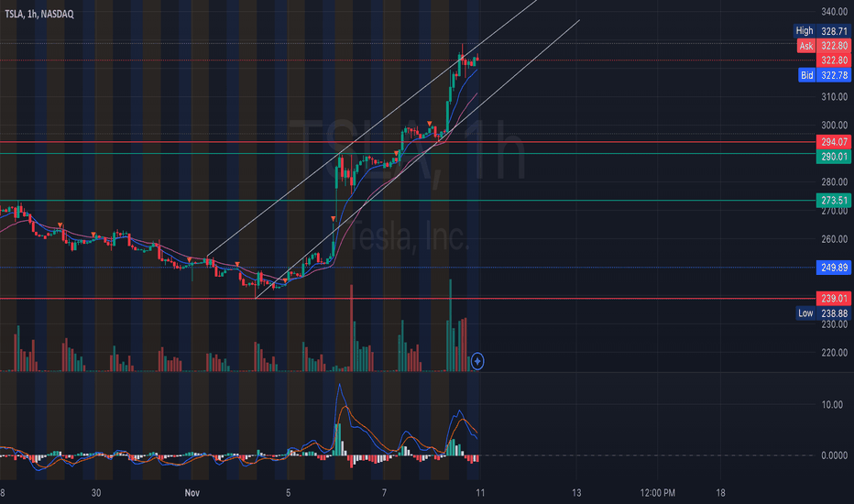Click the 310.00 price axis value

pos(834,97)
